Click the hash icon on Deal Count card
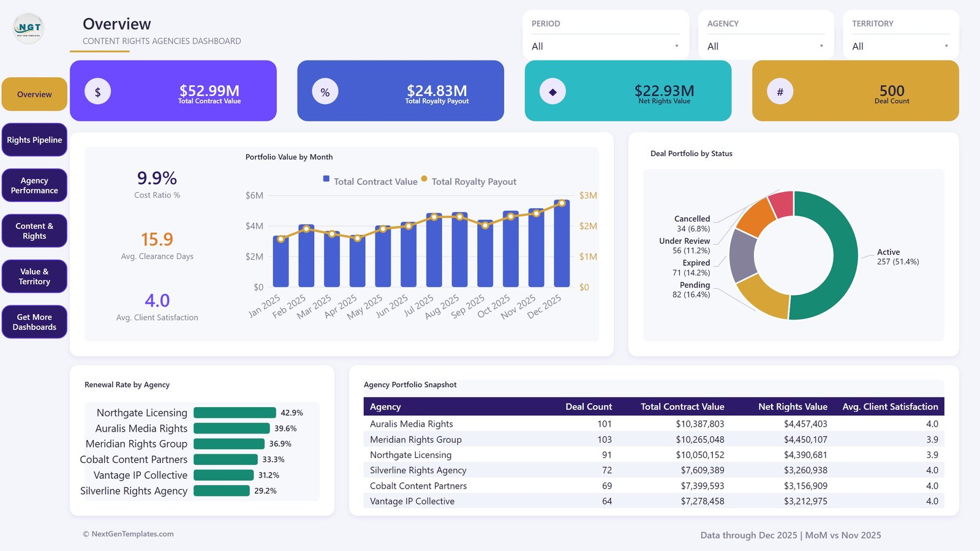This screenshot has height=551, width=980. click(x=780, y=92)
